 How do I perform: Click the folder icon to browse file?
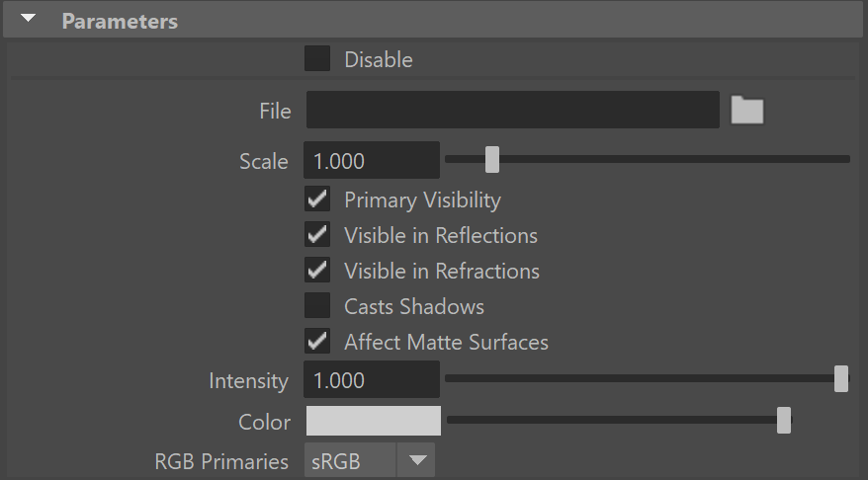pyautogui.click(x=746, y=110)
